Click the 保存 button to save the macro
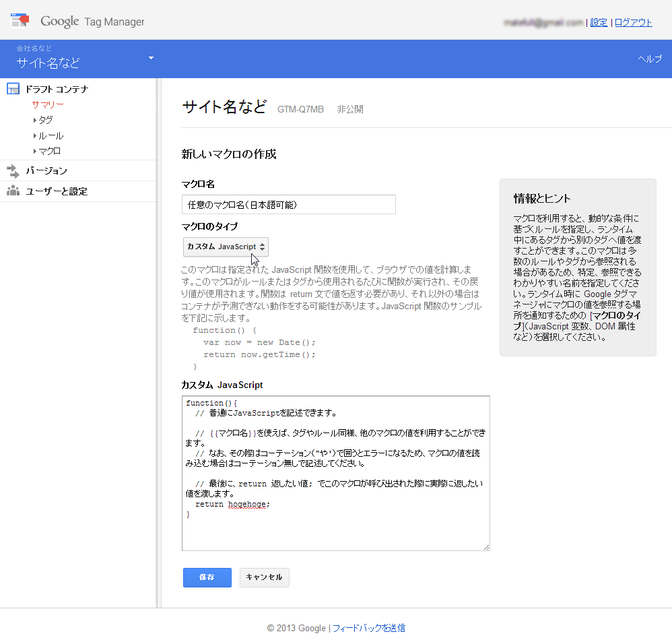 207,577
